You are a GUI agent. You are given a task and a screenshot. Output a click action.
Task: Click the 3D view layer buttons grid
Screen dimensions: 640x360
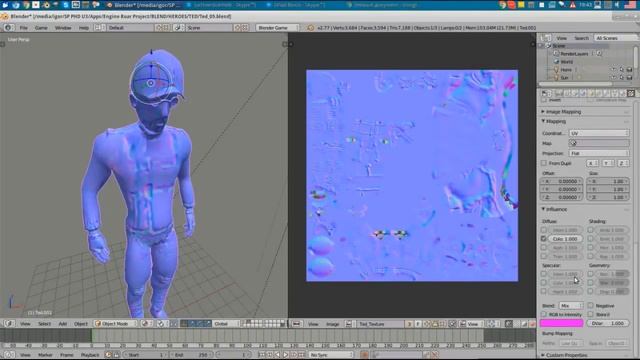click(264, 324)
